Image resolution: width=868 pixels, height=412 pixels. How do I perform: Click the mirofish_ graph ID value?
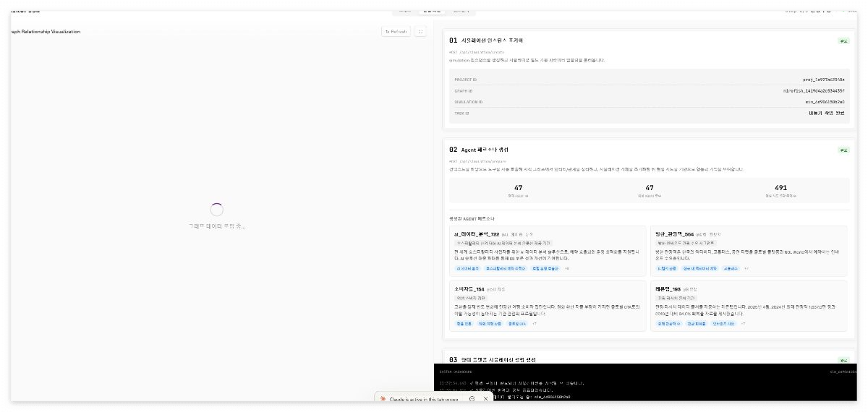click(x=813, y=91)
